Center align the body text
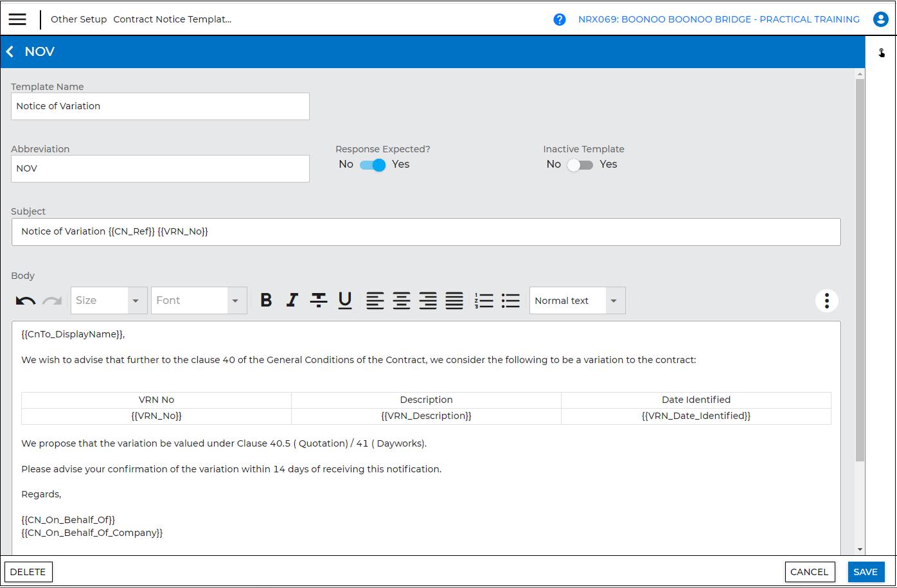This screenshot has height=588, width=897. tap(402, 300)
